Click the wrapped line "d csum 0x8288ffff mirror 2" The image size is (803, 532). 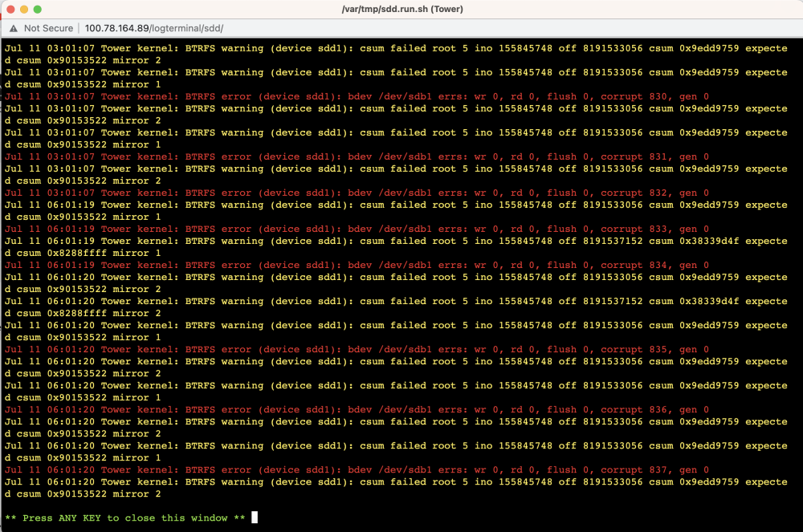point(83,313)
